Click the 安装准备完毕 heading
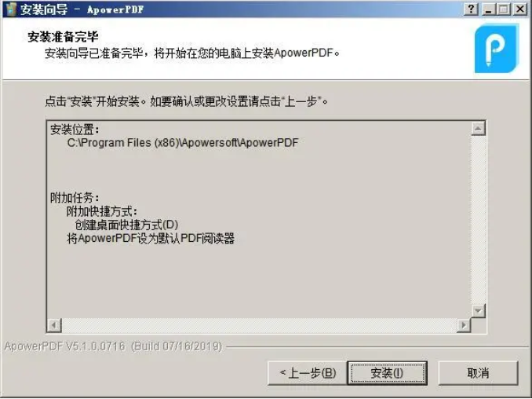 pyautogui.click(x=63, y=37)
